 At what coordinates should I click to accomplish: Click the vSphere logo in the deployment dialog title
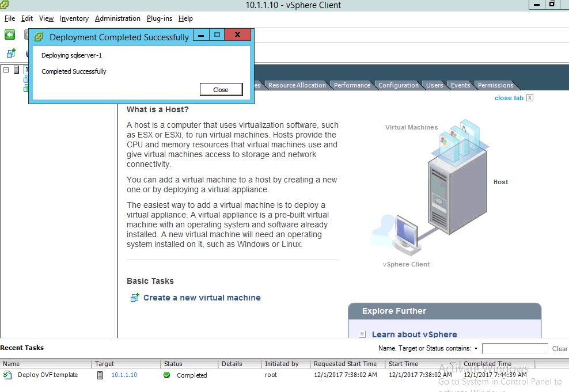39,37
